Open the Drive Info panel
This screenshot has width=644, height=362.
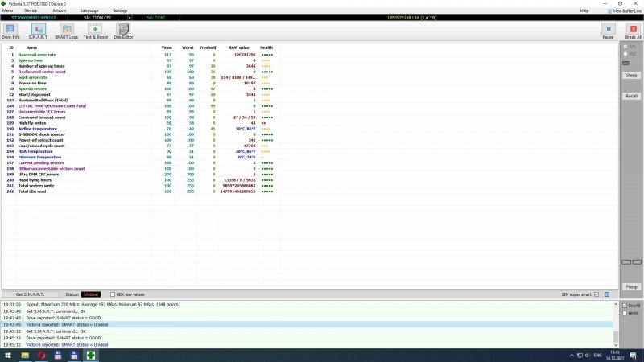click(x=11, y=31)
